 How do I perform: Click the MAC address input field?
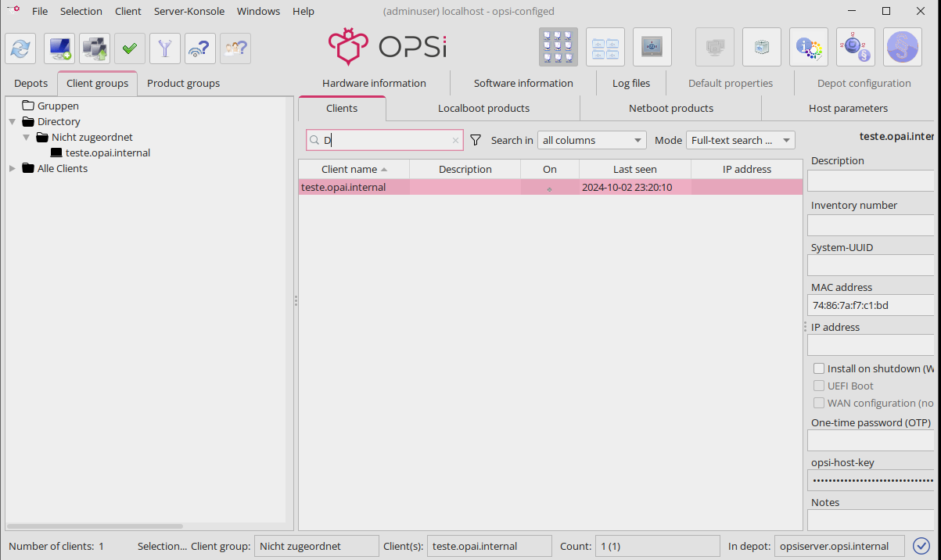click(x=871, y=305)
